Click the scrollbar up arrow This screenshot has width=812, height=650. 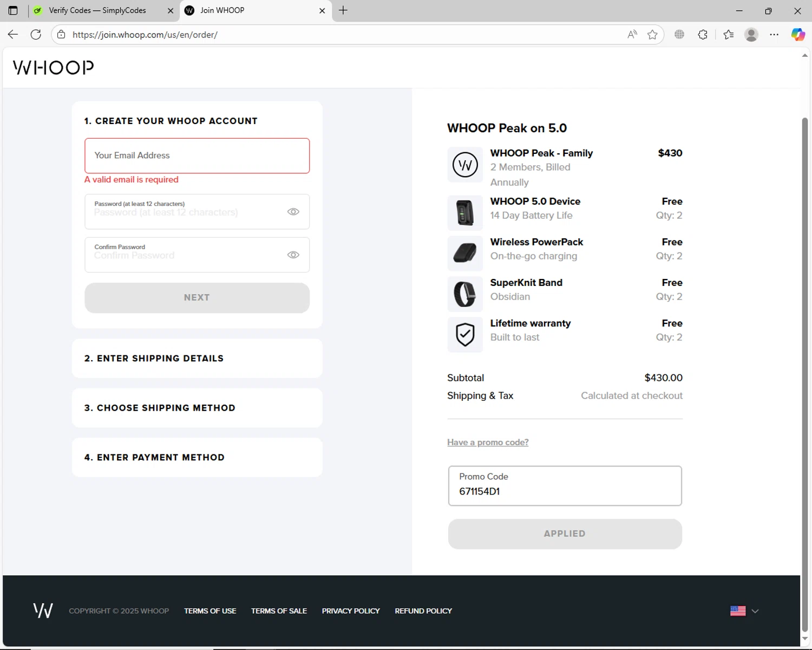click(805, 55)
